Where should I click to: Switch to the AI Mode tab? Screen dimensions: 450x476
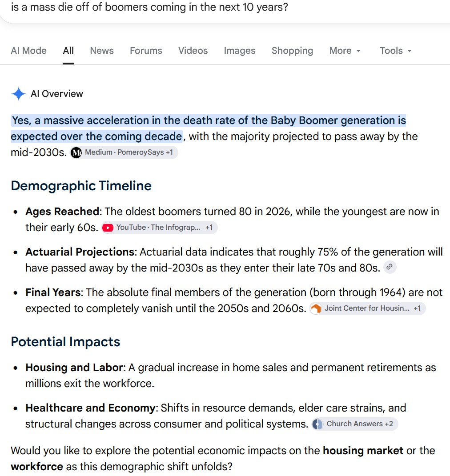click(x=29, y=51)
